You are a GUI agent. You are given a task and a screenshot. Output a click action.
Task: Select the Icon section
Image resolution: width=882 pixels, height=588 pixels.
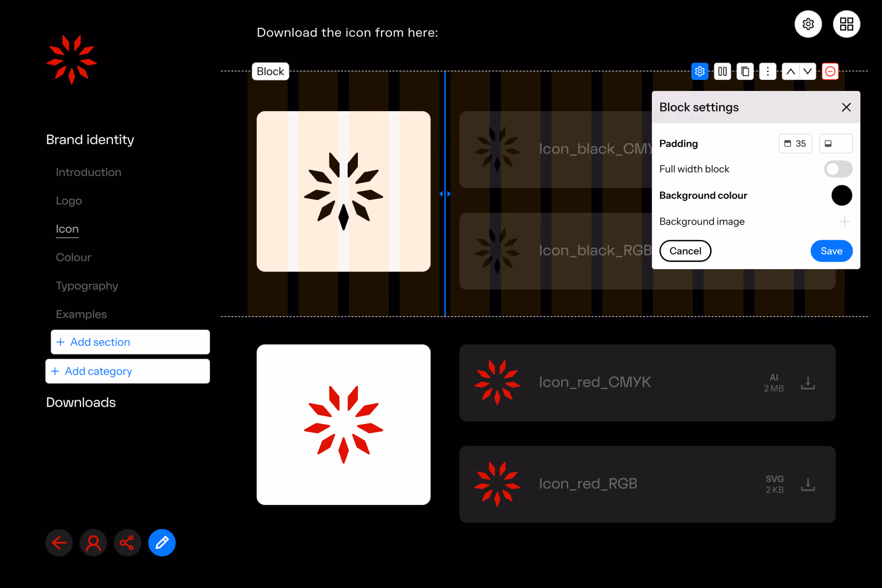point(67,229)
